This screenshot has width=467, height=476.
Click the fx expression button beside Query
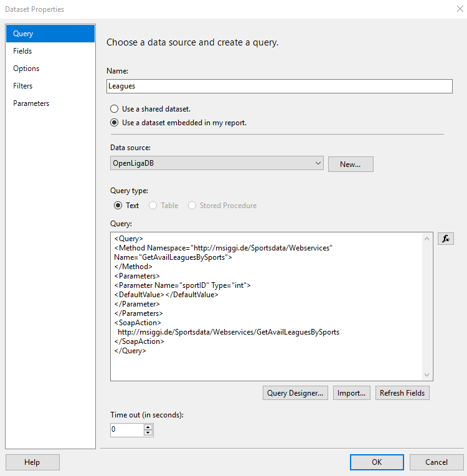pos(445,239)
